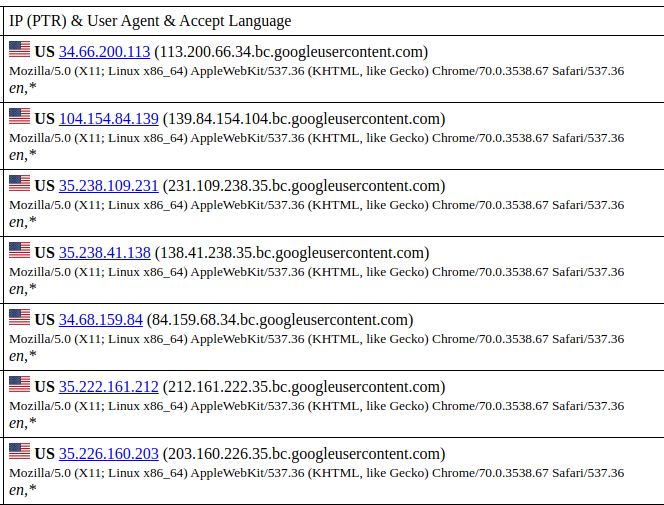Image resolution: width=664 pixels, height=505 pixels.
Task: Click the user agent line under 35.238.109.231
Action: [317, 205]
